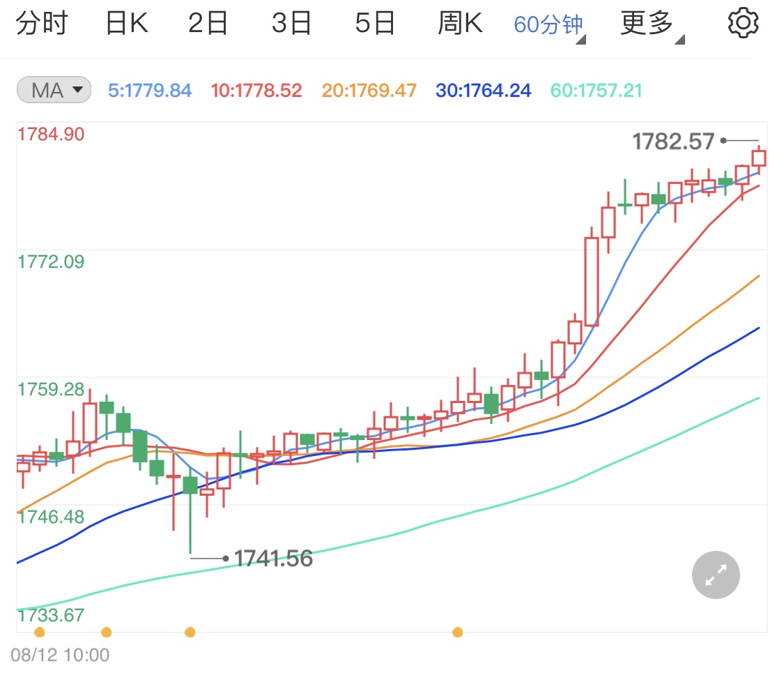Viewport: 784px width, 675px height.
Task: Click the y-axis label 1784.90
Action: tap(51, 134)
